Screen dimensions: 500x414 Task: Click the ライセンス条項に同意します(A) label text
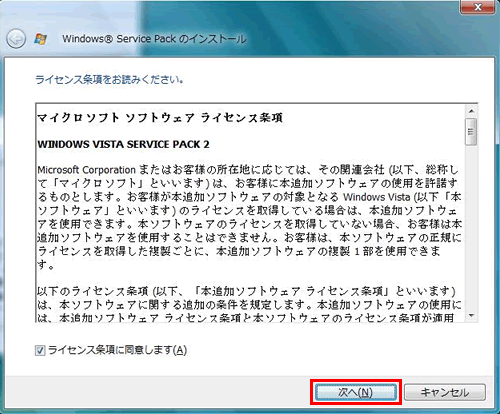point(117,350)
